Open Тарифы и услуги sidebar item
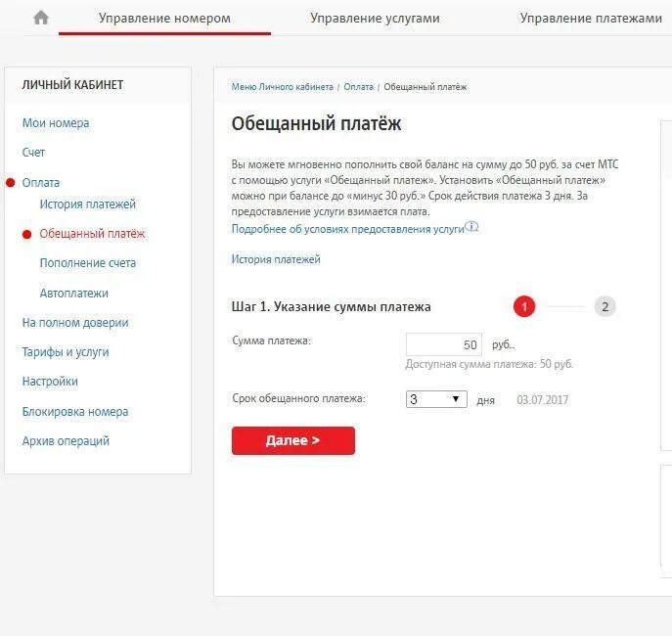672x636 pixels. click(x=66, y=352)
